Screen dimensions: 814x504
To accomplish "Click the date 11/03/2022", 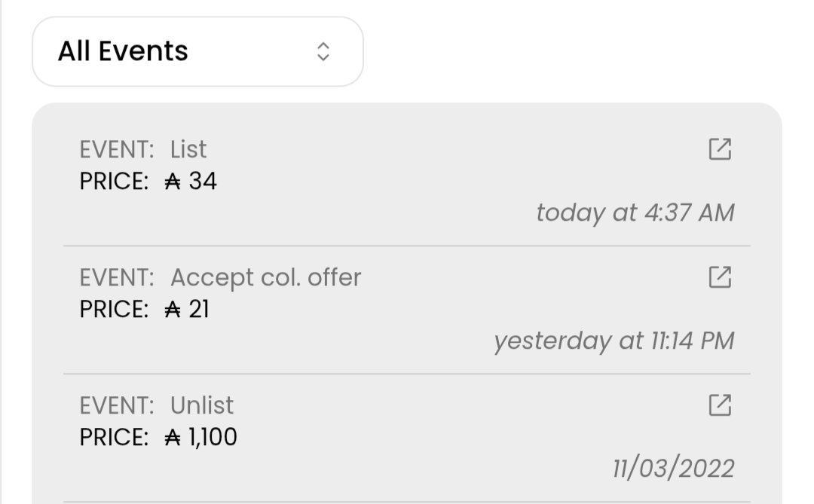I will pos(673,469).
